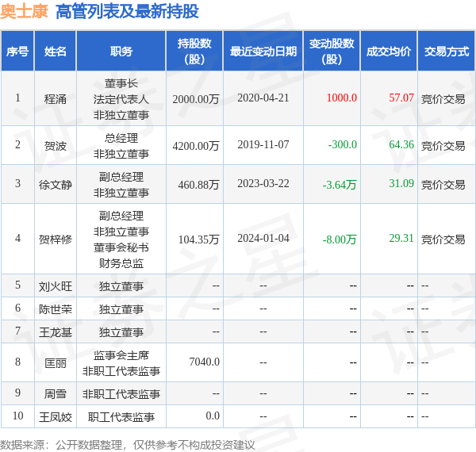Click the holding value 7040.0
The image size is (476, 452).
click(x=205, y=362)
